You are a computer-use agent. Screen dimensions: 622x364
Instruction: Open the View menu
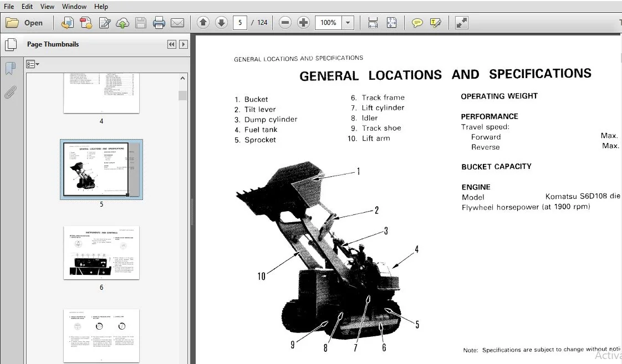coord(47,6)
